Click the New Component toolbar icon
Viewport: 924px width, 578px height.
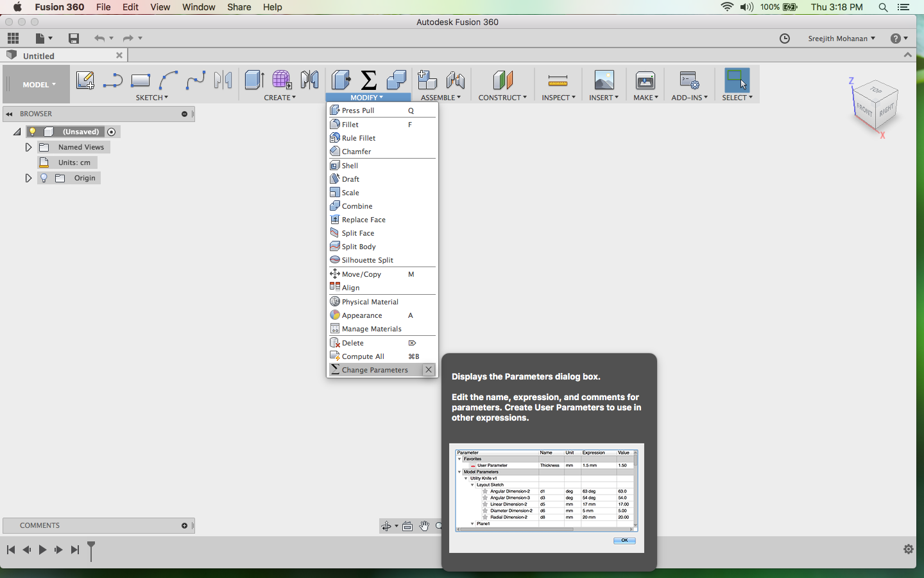[427, 80]
